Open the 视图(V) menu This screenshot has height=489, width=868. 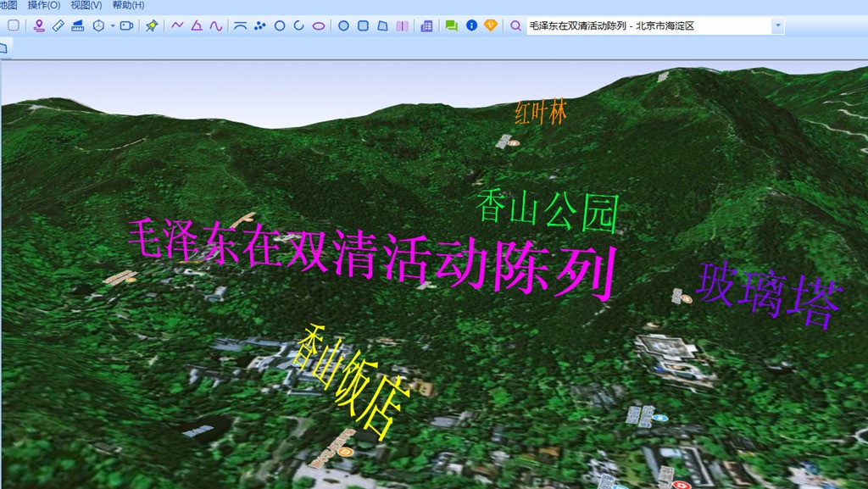pyautogui.click(x=86, y=5)
